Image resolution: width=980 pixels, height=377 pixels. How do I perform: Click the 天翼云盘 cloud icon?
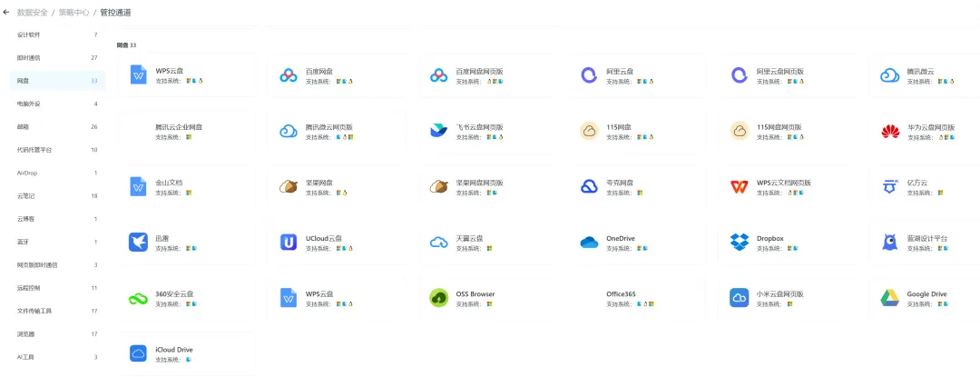(x=439, y=242)
